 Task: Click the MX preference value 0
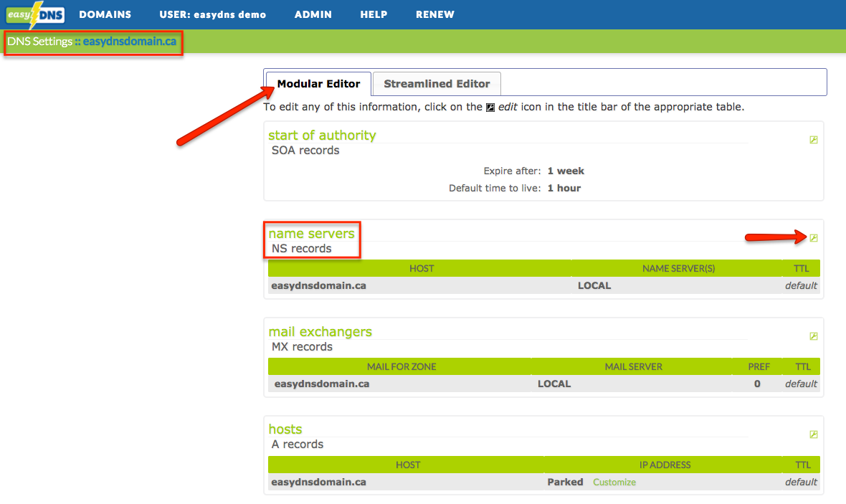click(x=757, y=384)
